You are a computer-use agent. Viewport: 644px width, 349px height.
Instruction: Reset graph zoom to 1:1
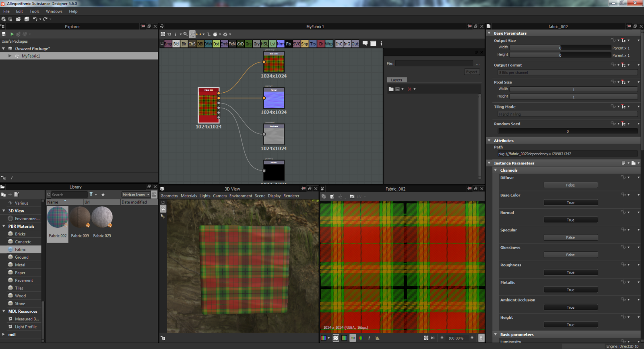point(169,34)
